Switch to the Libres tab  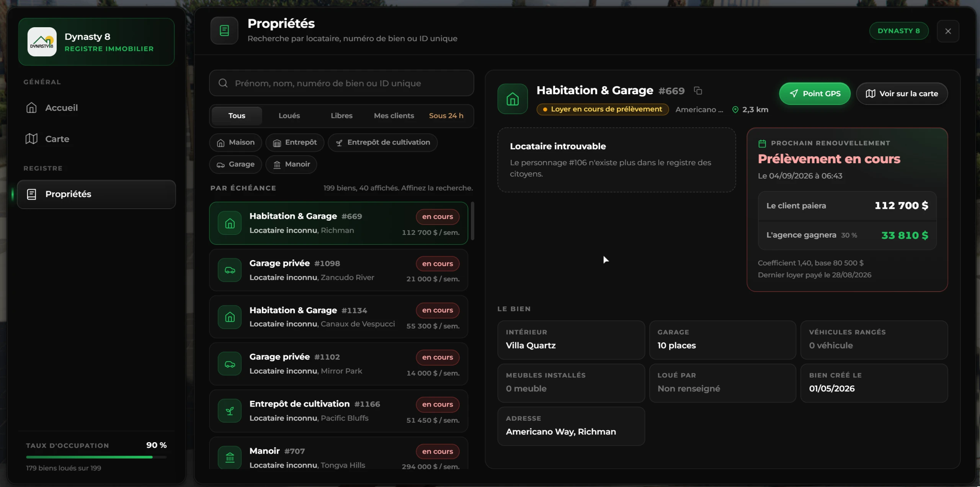pyautogui.click(x=341, y=116)
